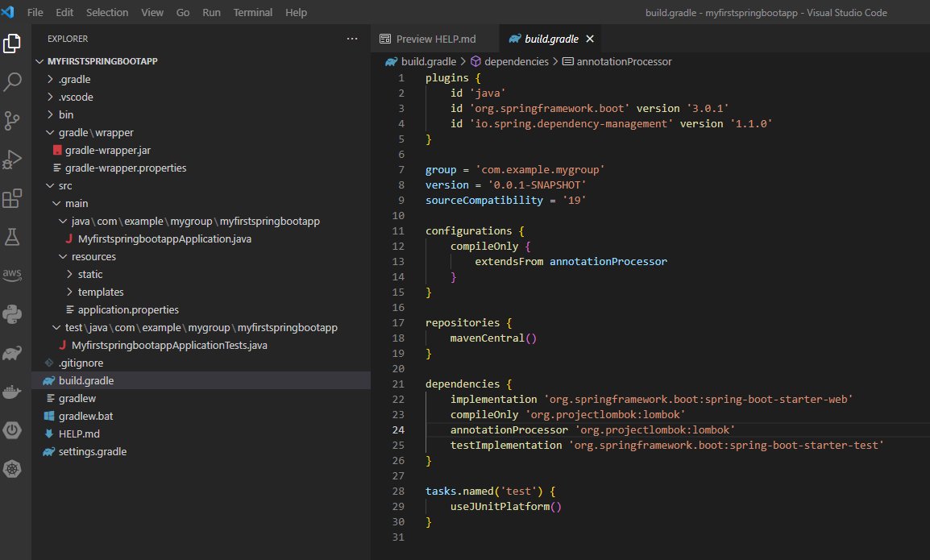
Task: Open Explorer views and more actions ellipsis
Action: pos(351,39)
